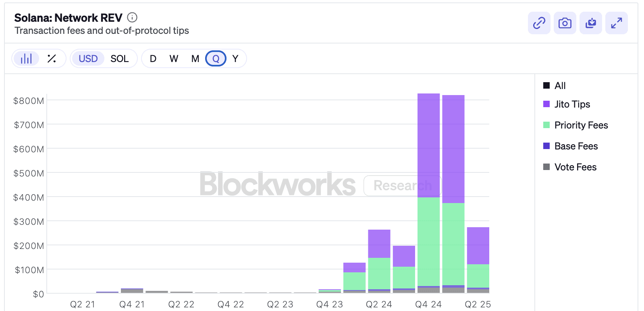Click the Jito Tips purple legend swatch
The image size is (644, 311).
click(546, 104)
